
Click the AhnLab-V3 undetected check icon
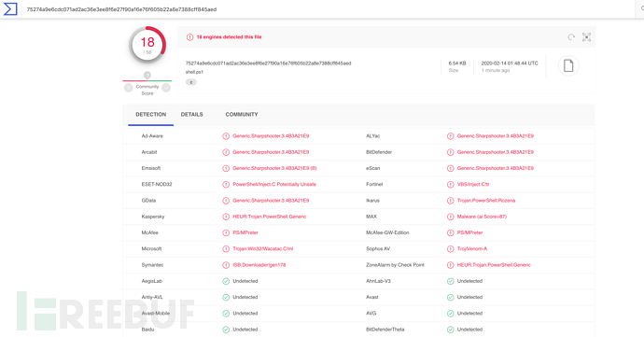[450, 281]
